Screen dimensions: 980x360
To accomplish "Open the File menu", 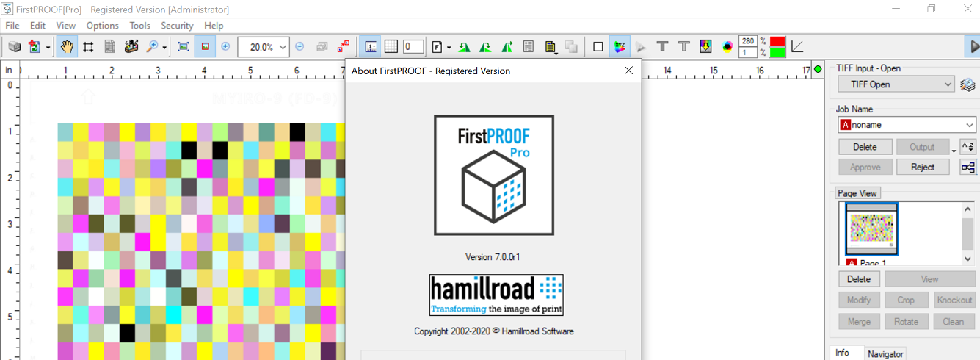I will [12, 26].
